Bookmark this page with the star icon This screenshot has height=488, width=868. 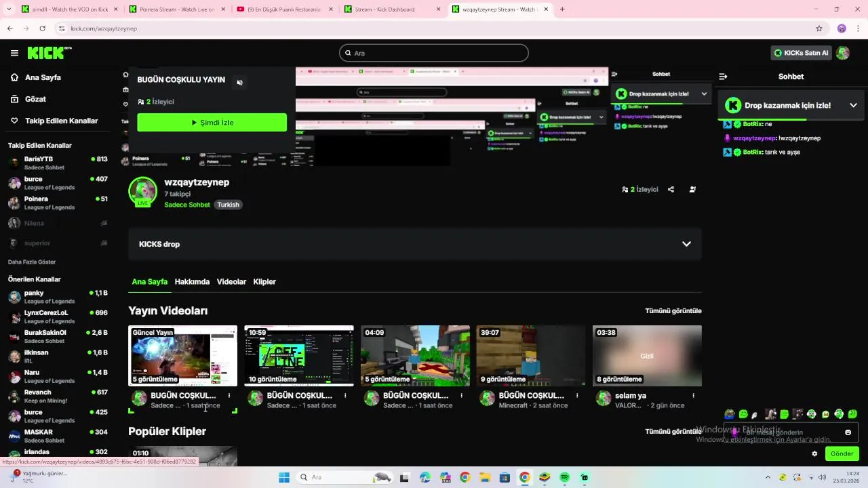pyautogui.click(x=819, y=28)
